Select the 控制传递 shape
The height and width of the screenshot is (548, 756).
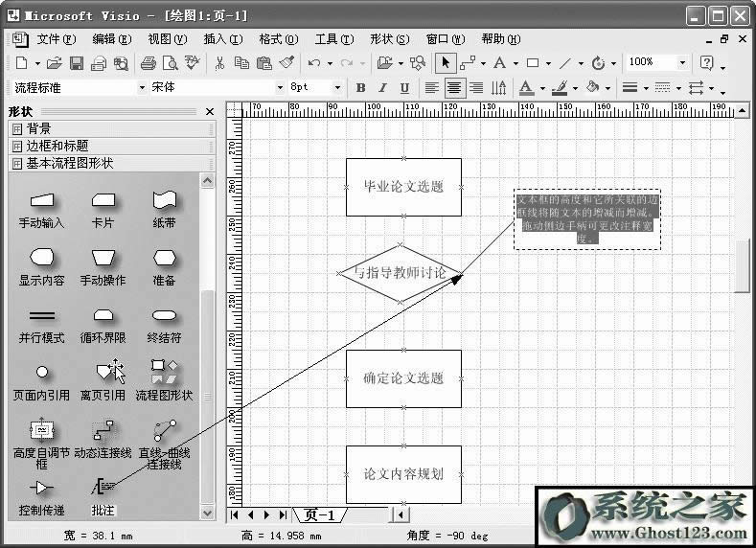pos(41,496)
